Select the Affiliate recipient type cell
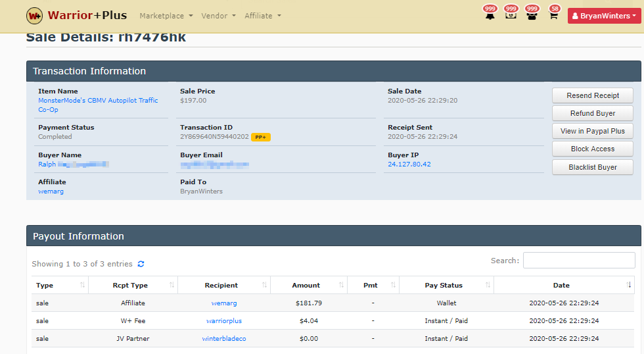Screen dimensions: 644x354 (133, 303)
